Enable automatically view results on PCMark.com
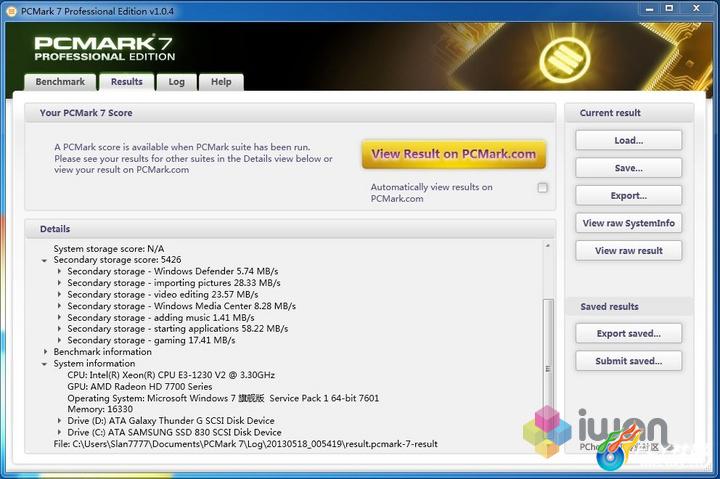The image size is (720, 479). [542, 188]
